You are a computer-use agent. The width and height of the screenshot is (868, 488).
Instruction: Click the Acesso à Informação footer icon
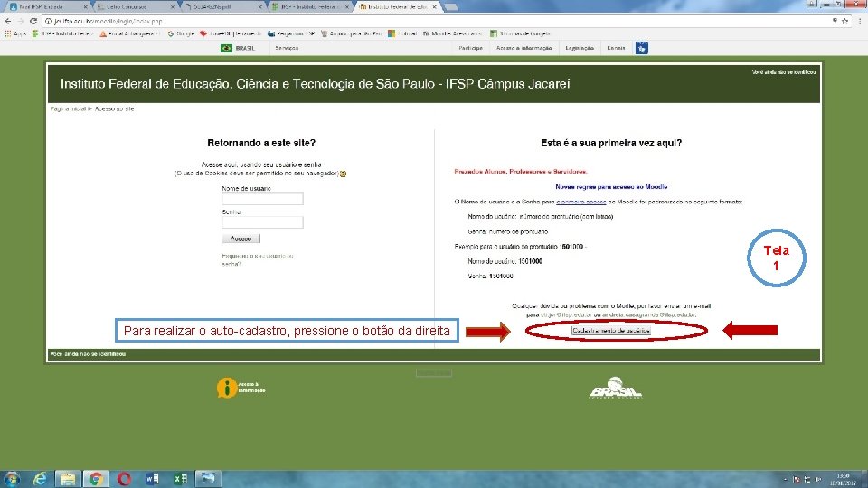click(241, 388)
